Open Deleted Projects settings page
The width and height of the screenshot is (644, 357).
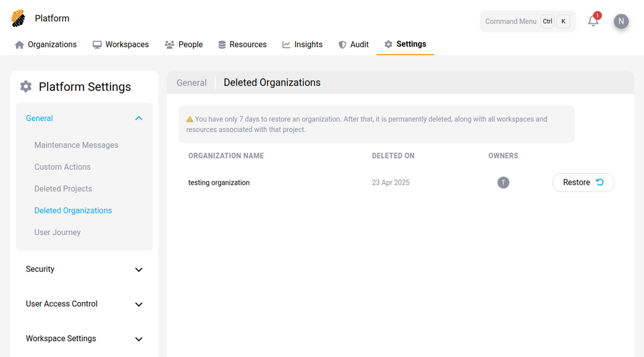tap(63, 189)
